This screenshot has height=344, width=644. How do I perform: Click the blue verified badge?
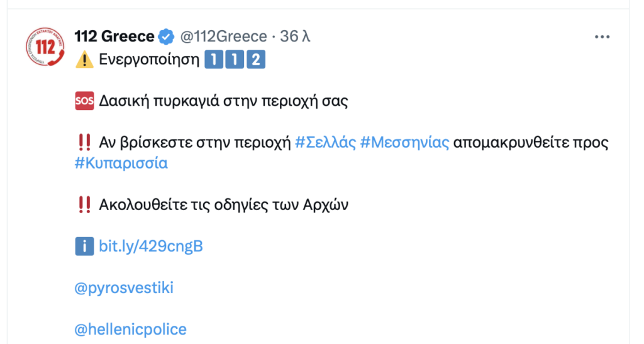point(166,37)
